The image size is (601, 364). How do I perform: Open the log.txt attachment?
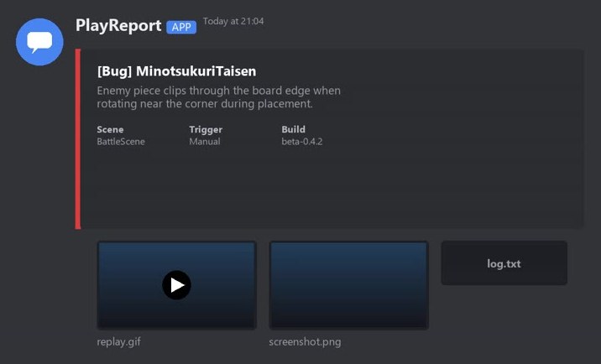coord(504,263)
